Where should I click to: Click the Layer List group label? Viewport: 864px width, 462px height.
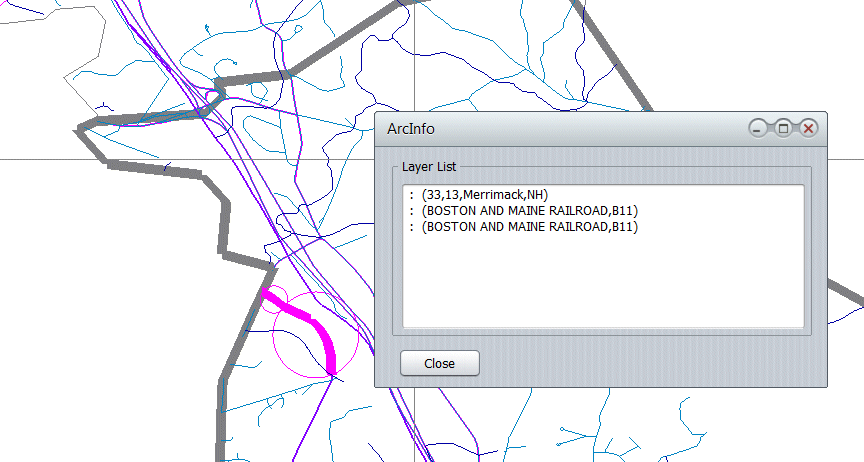point(428,166)
